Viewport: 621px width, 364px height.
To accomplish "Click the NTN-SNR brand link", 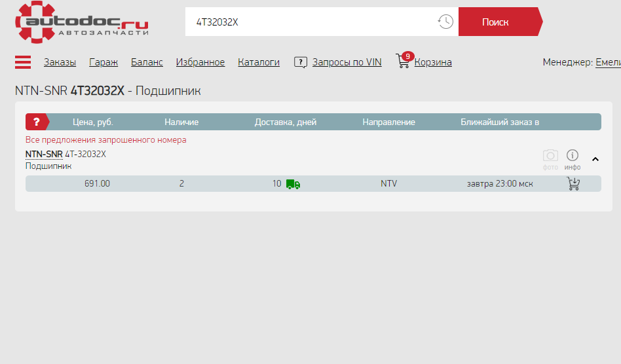I will click(x=44, y=155).
